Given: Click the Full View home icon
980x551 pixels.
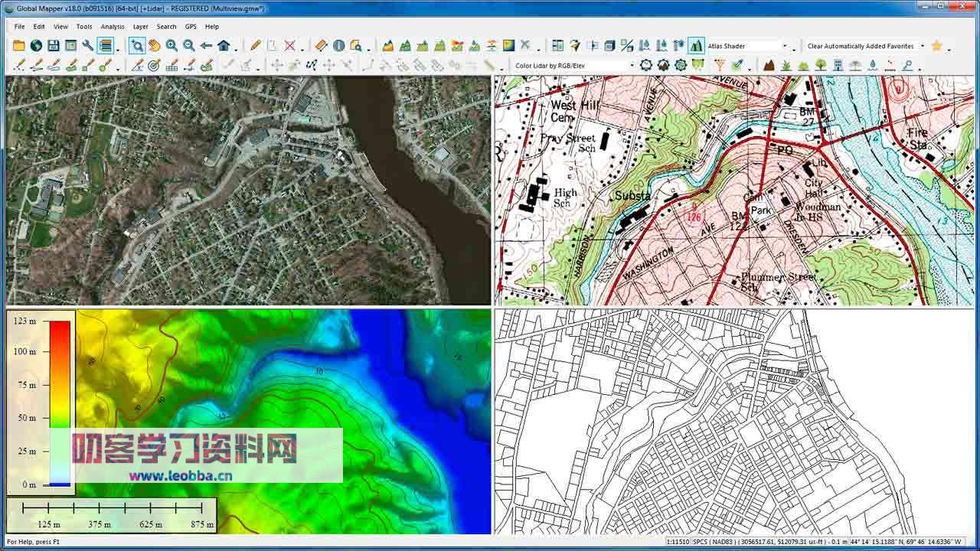Looking at the screenshot, I should [x=224, y=46].
